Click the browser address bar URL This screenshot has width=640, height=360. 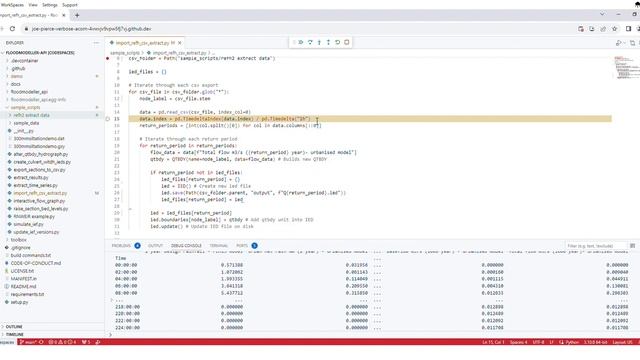(91, 29)
